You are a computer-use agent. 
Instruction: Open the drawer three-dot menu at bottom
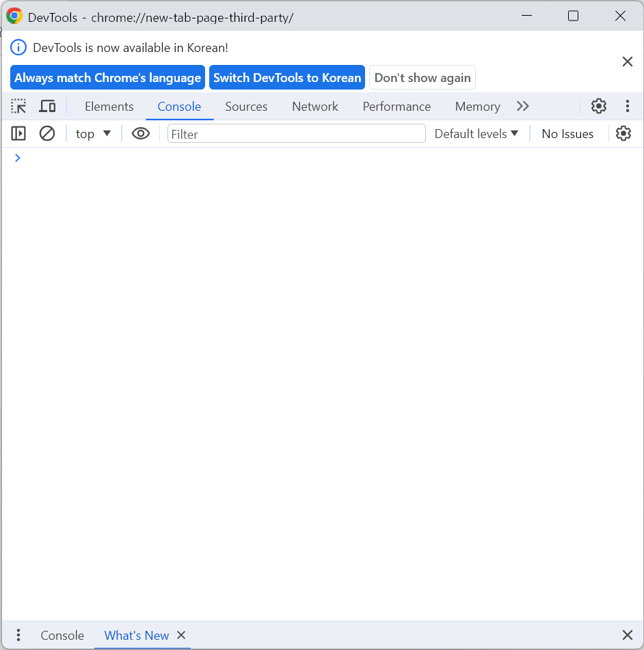[x=18, y=635]
